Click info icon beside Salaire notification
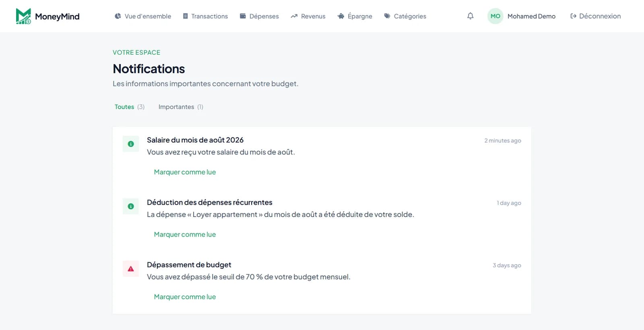 131,144
